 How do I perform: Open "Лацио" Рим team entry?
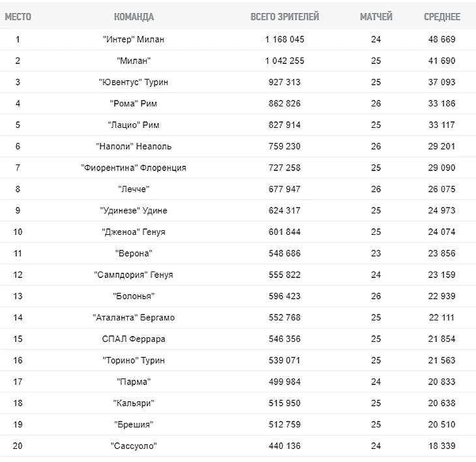[134, 125]
